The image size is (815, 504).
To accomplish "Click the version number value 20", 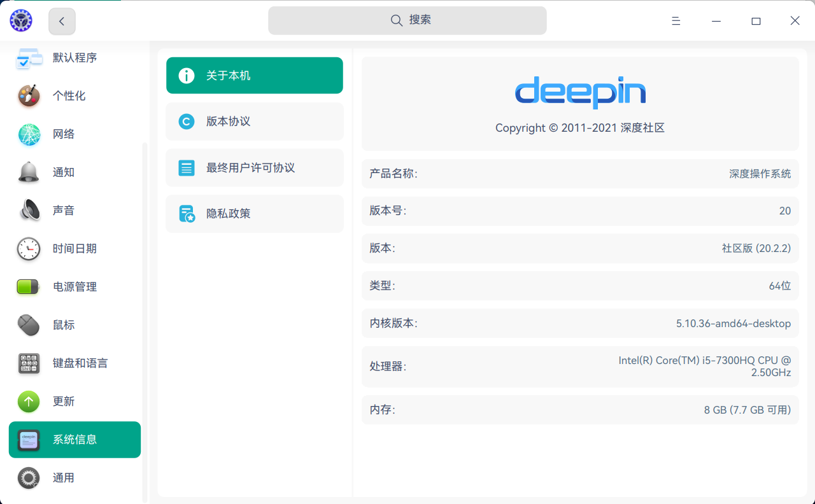I will (785, 211).
